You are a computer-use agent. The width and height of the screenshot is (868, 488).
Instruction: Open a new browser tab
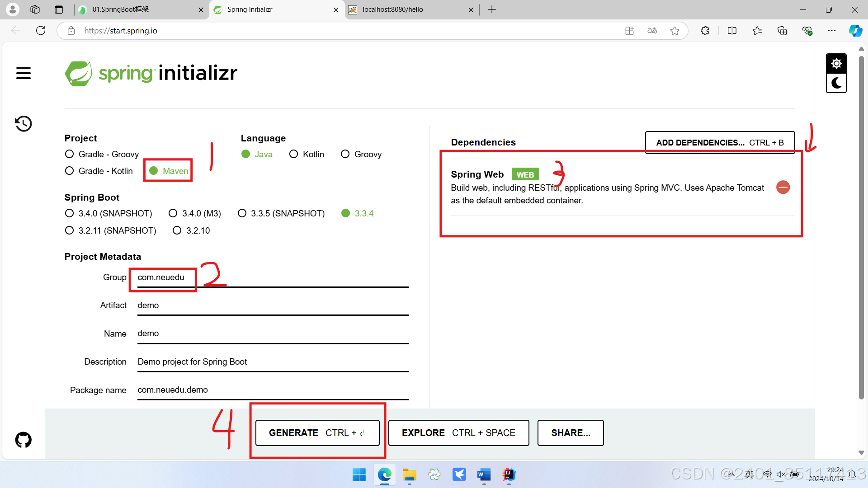492,9
